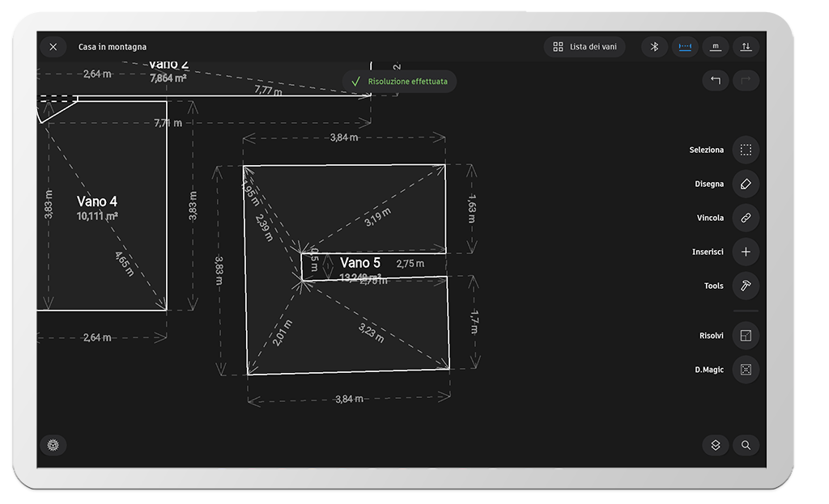Toggle the Bluetooth connection
The width and height of the screenshot is (829, 504).
(x=655, y=46)
